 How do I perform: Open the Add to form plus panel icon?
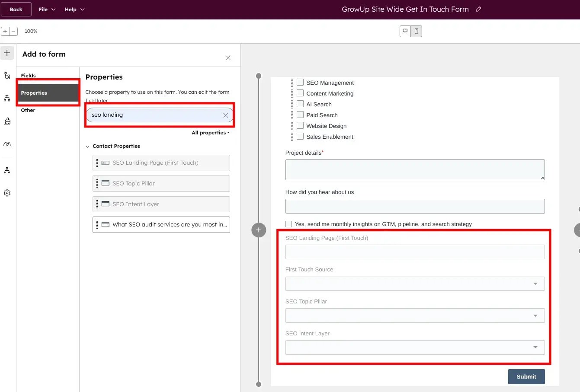tap(7, 53)
